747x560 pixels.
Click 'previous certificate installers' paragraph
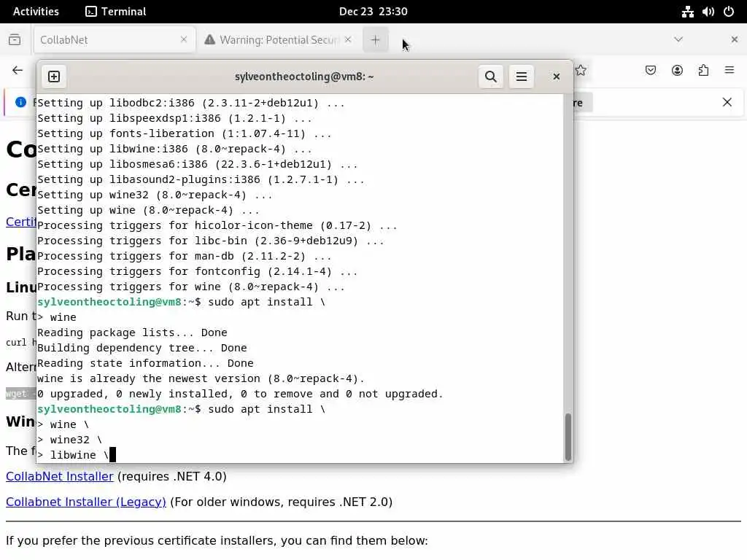tap(217, 540)
